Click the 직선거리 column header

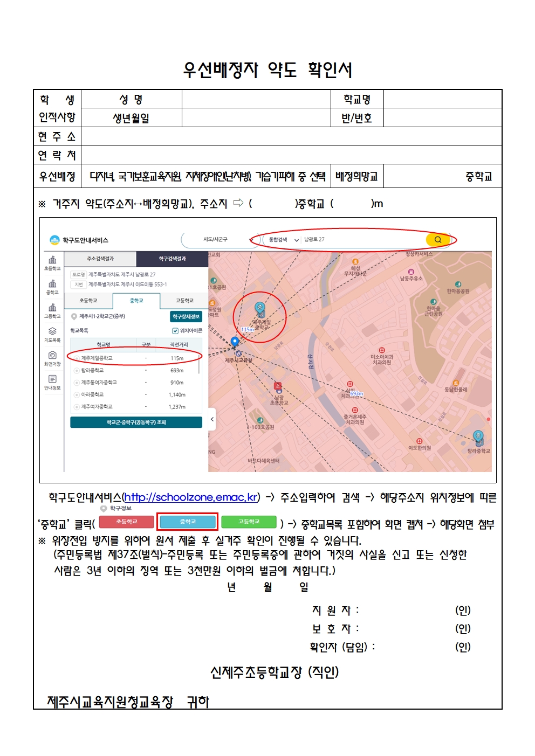coord(179,344)
